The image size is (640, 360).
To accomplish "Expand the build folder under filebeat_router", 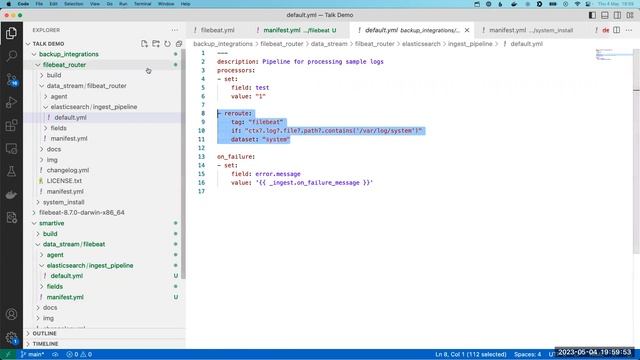I will point(54,76).
